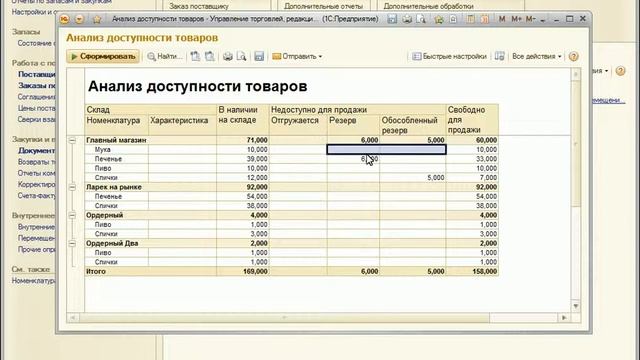
Task: Open Номенклатура link in background sidebar
Action: (33, 281)
